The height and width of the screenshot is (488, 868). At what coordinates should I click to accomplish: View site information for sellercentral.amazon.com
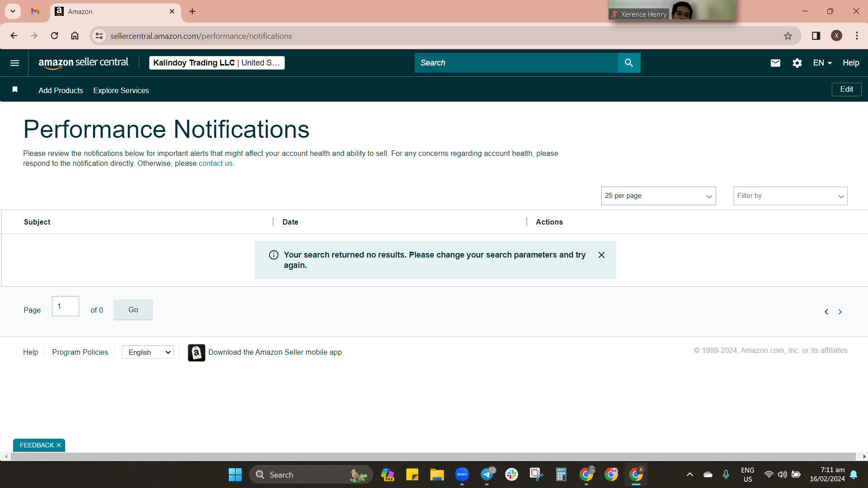click(99, 36)
